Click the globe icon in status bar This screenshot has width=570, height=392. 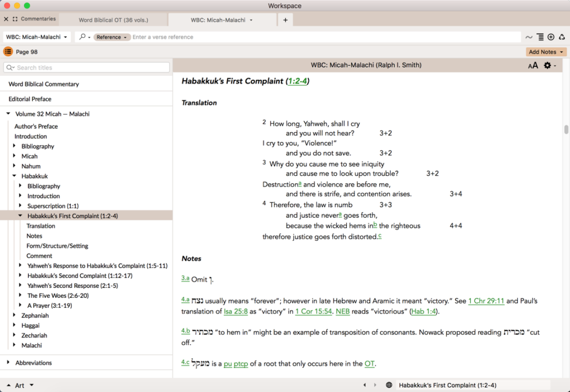[x=389, y=385]
